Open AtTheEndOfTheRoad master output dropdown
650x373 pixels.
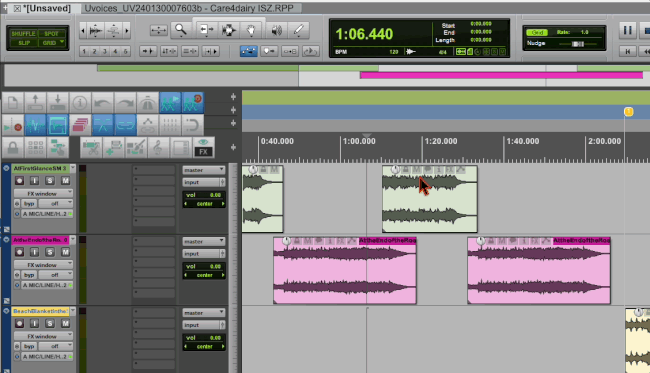pos(204,241)
